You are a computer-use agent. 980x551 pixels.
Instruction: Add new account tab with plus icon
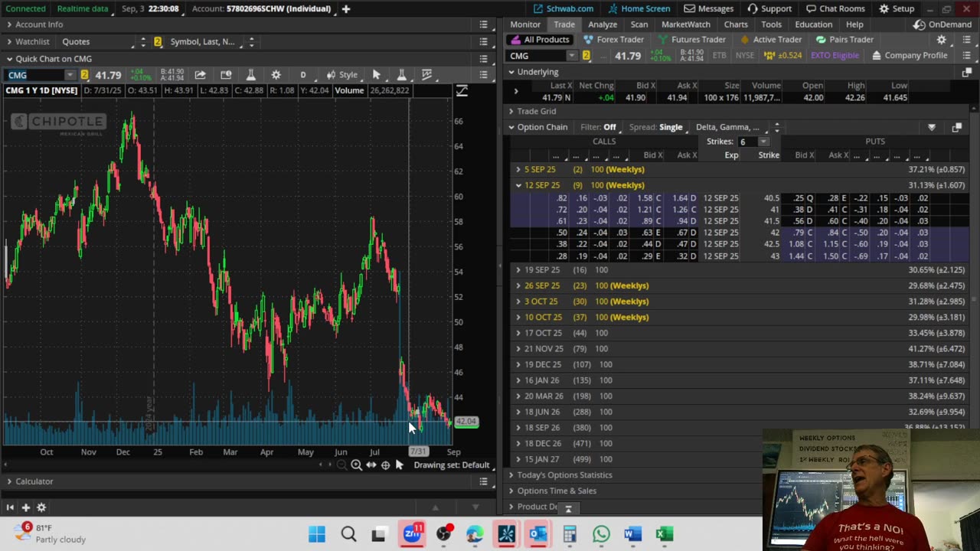[345, 9]
